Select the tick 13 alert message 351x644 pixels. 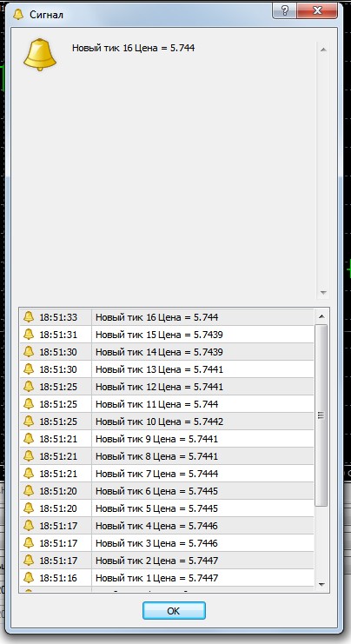[159, 369]
